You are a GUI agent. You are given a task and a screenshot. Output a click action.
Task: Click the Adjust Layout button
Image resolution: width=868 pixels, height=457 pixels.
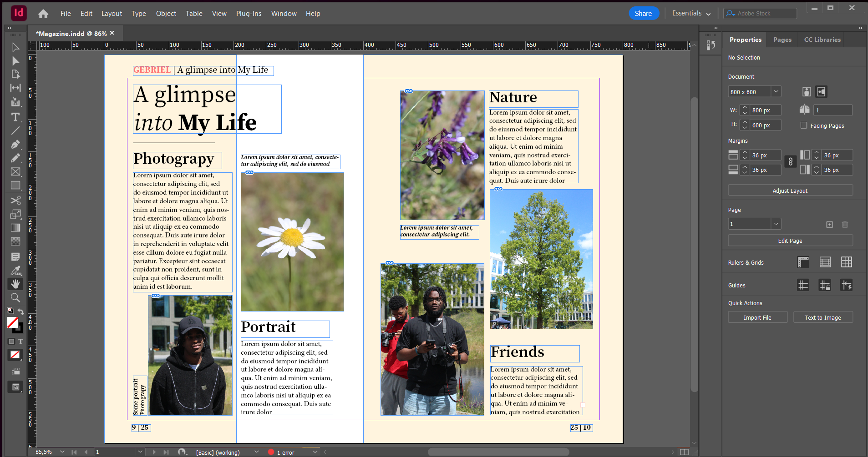point(790,191)
